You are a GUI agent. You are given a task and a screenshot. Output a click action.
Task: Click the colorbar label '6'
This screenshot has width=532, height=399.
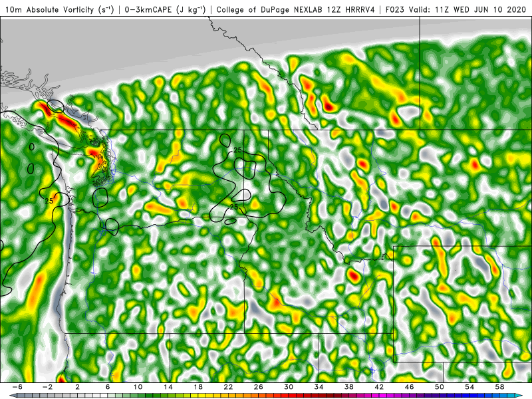[x=108, y=387]
